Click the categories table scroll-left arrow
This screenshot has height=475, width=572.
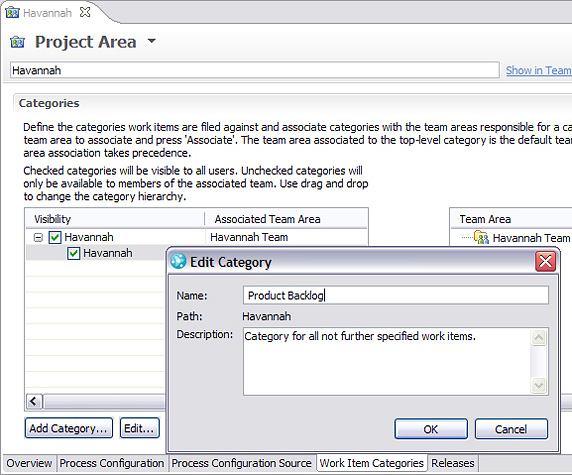click(x=34, y=402)
